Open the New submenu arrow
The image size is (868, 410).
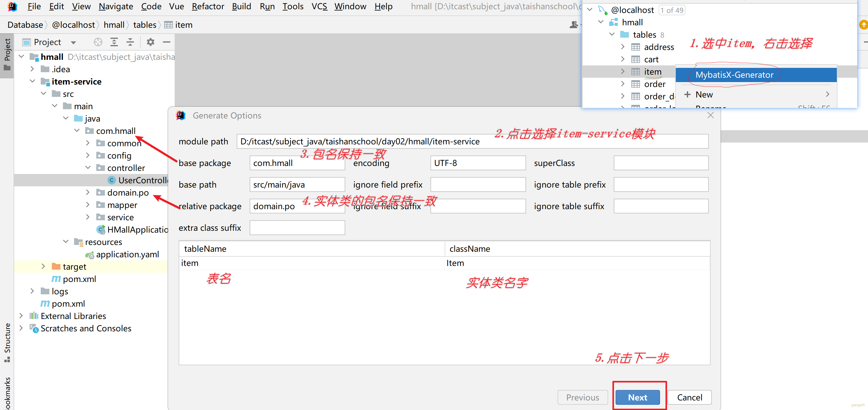pos(828,94)
